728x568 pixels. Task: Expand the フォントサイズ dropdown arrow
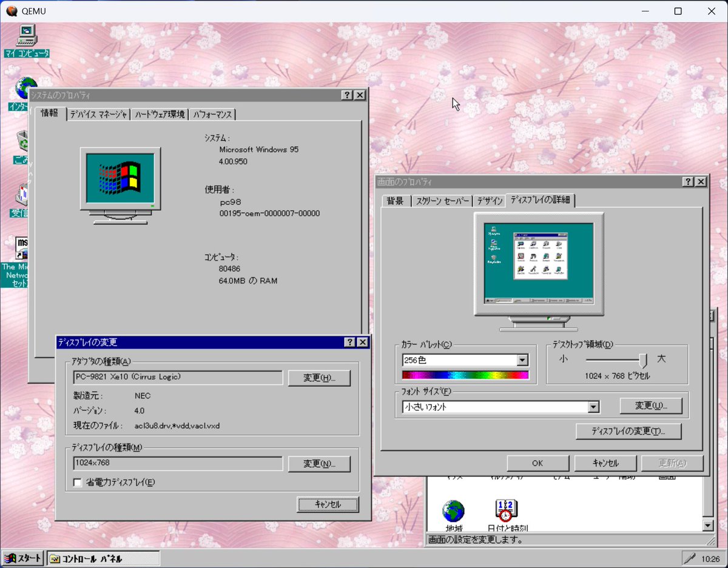pyautogui.click(x=593, y=407)
